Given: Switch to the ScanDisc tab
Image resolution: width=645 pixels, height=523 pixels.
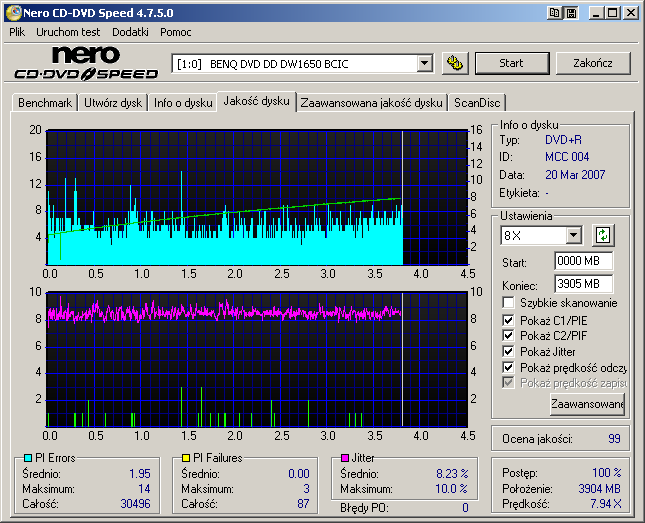Looking at the screenshot, I should (477, 102).
